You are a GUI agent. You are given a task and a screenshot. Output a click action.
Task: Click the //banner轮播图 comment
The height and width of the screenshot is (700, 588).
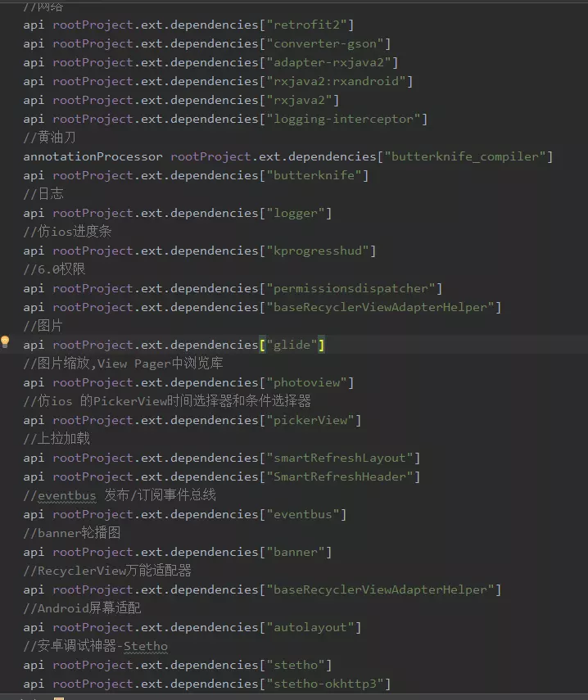(x=71, y=533)
